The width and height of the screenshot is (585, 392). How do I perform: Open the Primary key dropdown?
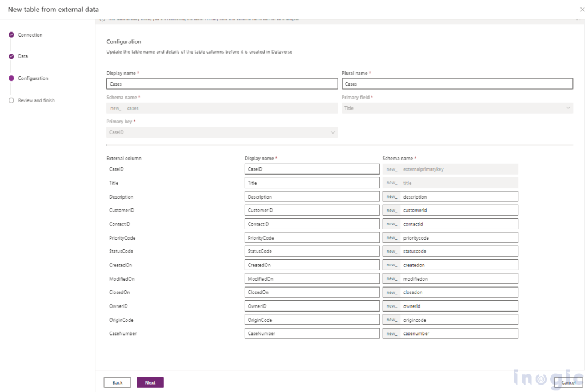[x=222, y=132]
